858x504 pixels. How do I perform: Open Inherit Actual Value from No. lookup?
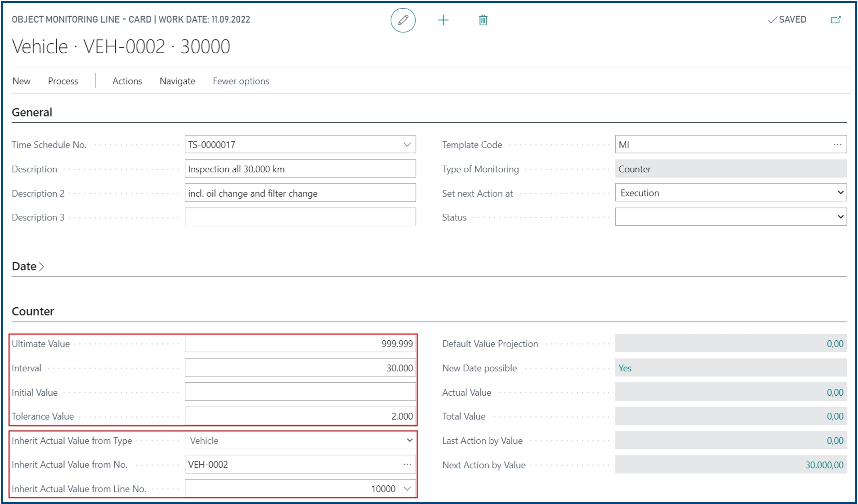407,465
